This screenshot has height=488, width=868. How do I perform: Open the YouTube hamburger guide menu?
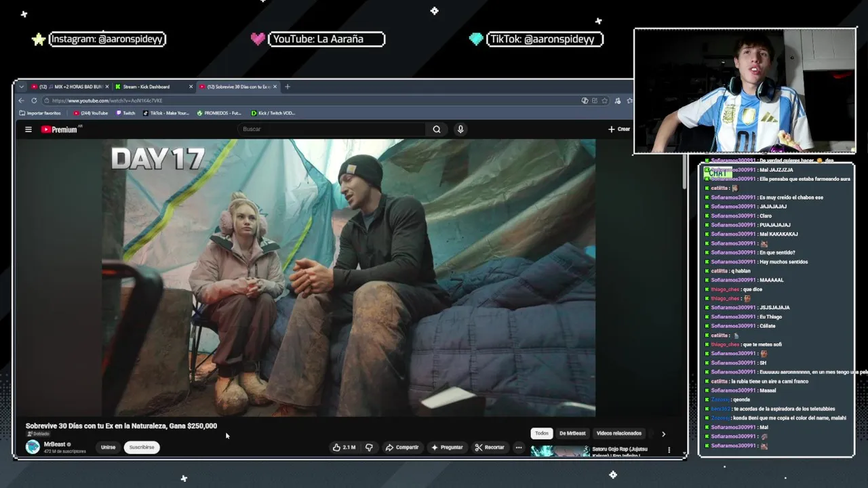pyautogui.click(x=28, y=129)
